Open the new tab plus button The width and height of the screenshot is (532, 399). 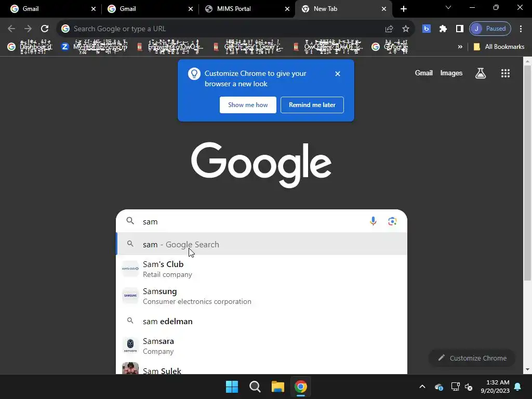403,9
